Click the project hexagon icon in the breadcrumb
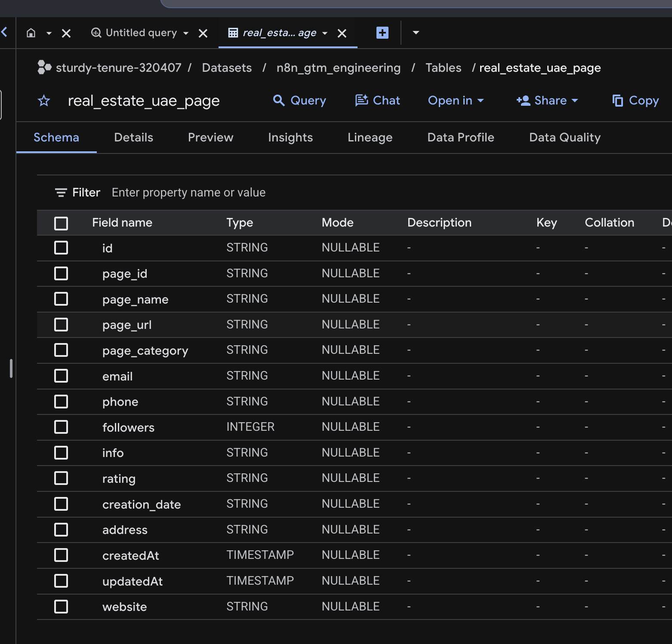Screen dimensions: 672x644 tap(44, 67)
